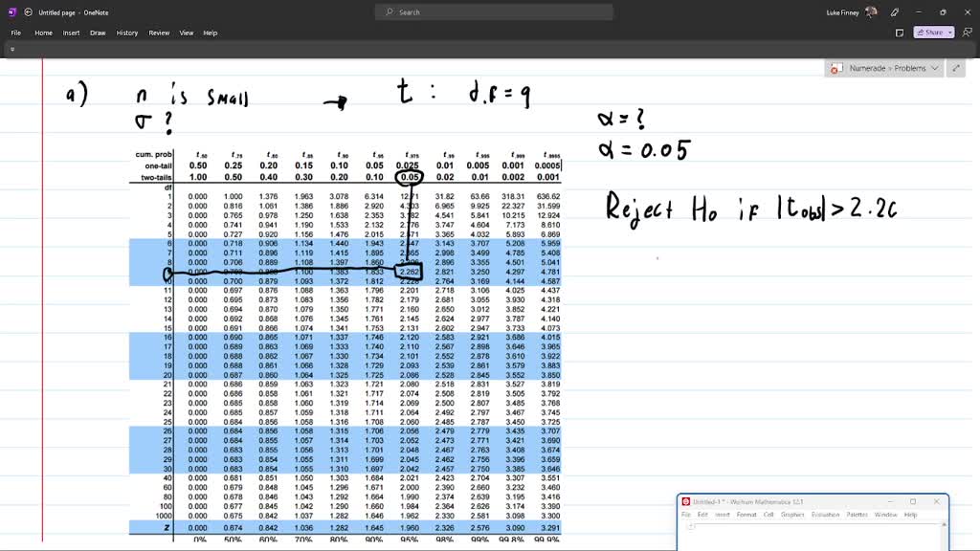Open the Graphics menu in Mathematica
Screen dimensions: 980x551
[x=791, y=515]
